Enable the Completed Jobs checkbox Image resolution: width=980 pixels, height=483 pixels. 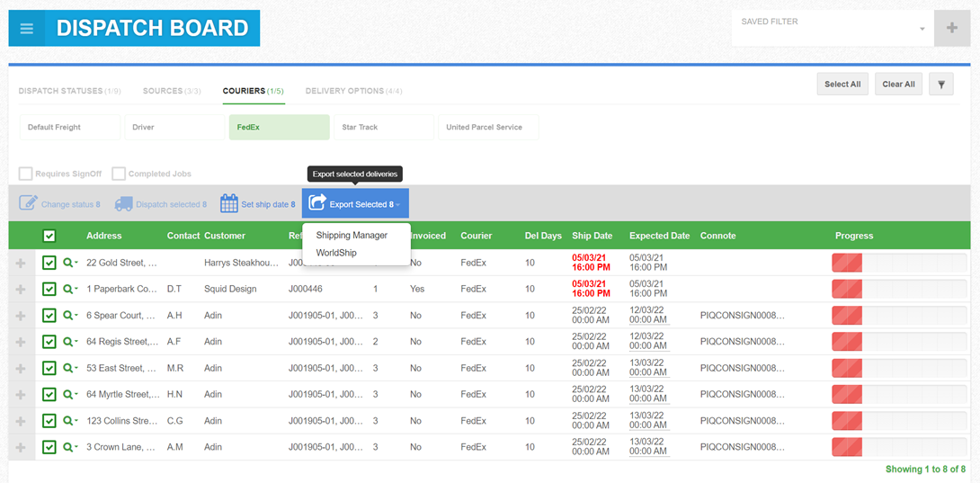(x=119, y=174)
